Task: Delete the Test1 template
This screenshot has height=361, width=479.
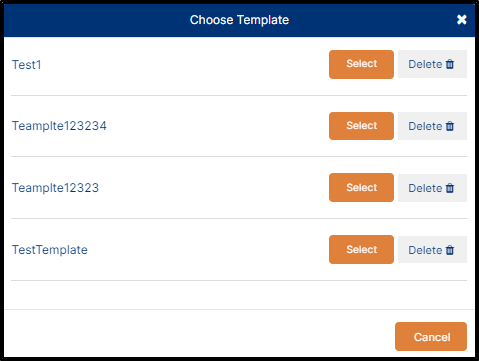Action: point(432,64)
